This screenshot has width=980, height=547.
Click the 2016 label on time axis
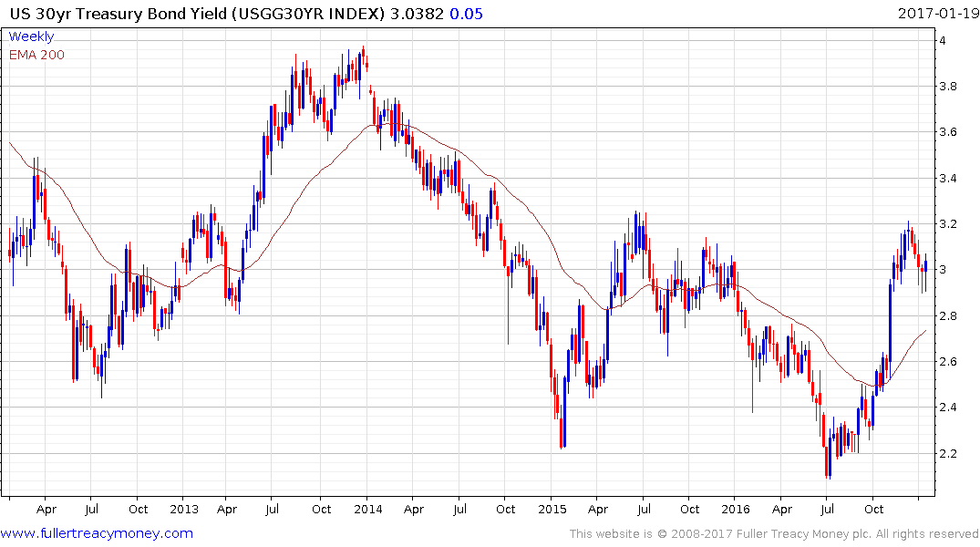pos(736,509)
